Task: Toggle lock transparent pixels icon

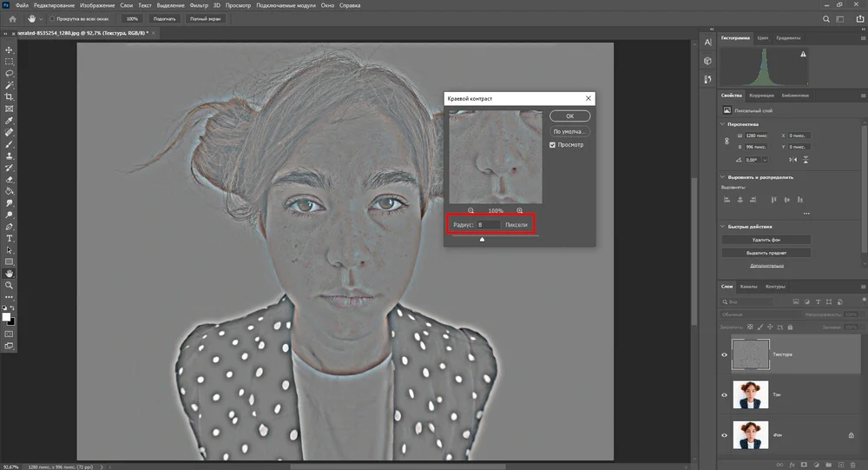Action: tap(750, 327)
